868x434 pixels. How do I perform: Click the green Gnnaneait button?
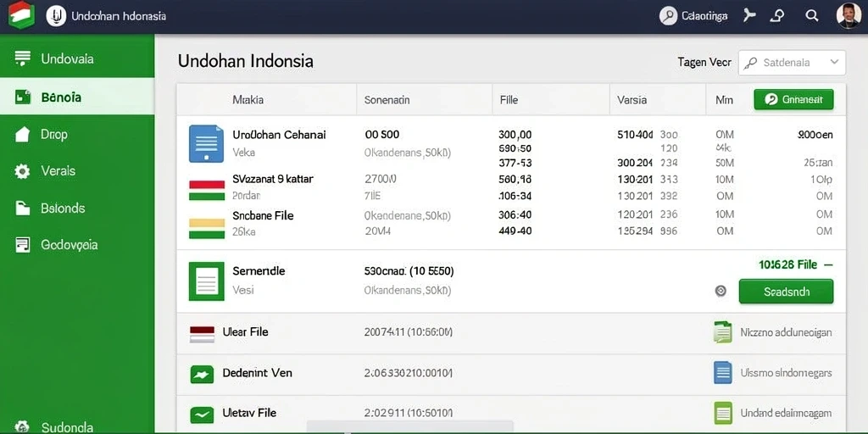[x=793, y=100]
